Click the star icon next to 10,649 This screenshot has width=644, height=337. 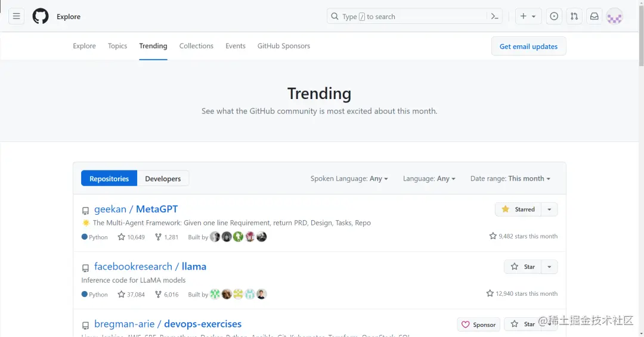(x=121, y=237)
